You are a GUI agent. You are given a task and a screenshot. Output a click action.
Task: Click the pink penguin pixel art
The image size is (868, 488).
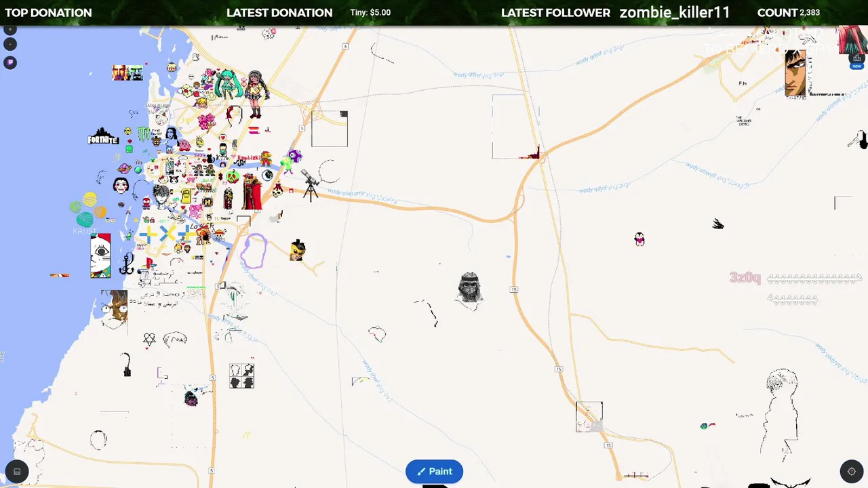pos(639,239)
